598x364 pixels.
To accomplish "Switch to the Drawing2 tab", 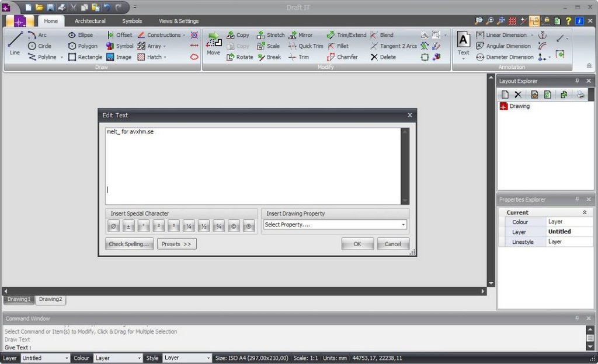I will (50, 299).
